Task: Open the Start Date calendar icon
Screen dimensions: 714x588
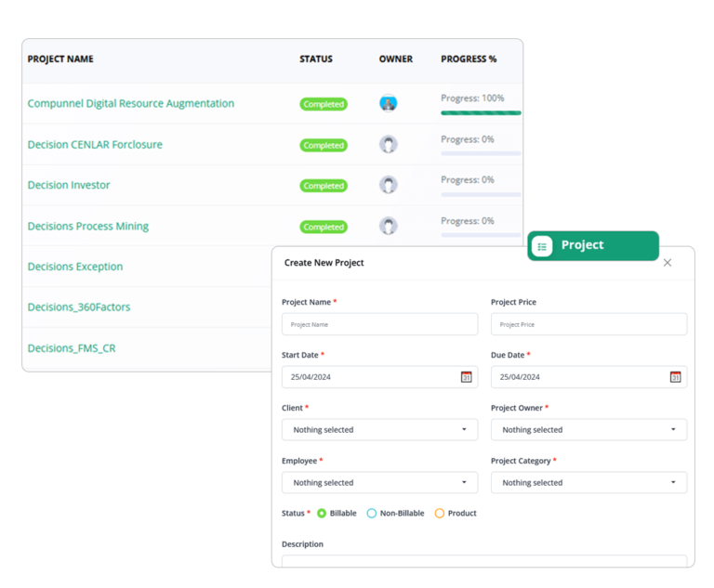Action: tap(466, 377)
